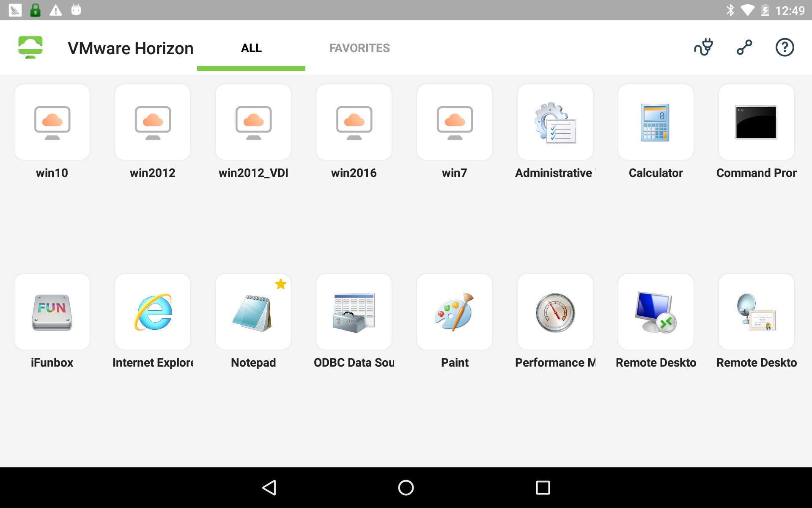The image size is (812, 508).
Task: Click the connection nodes icon in header
Action: coord(744,47)
